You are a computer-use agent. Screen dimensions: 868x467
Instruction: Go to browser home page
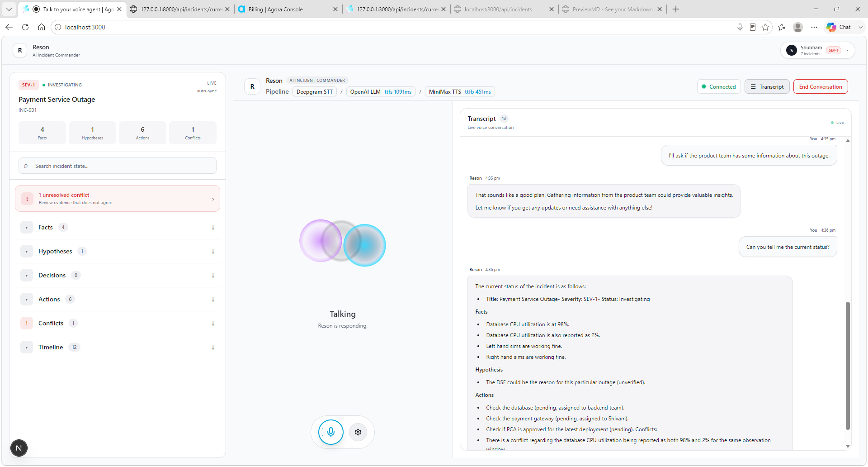coord(42,27)
